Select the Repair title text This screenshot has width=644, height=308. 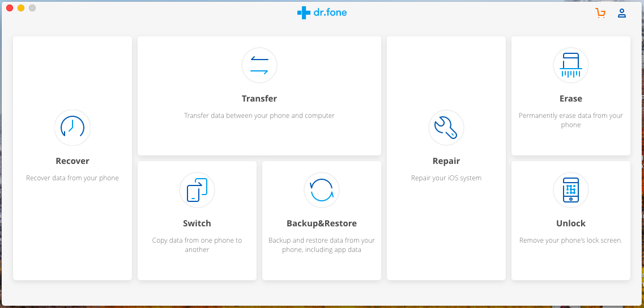tap(446, 161)
